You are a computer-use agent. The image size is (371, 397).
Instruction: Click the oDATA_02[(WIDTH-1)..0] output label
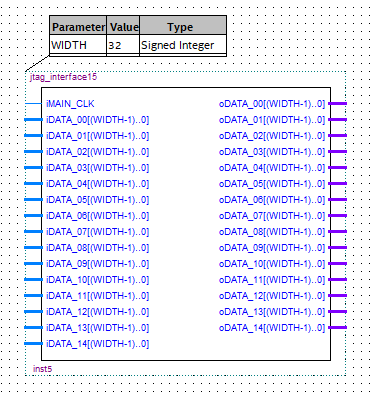pyautogui.click(x=272, y=136)
